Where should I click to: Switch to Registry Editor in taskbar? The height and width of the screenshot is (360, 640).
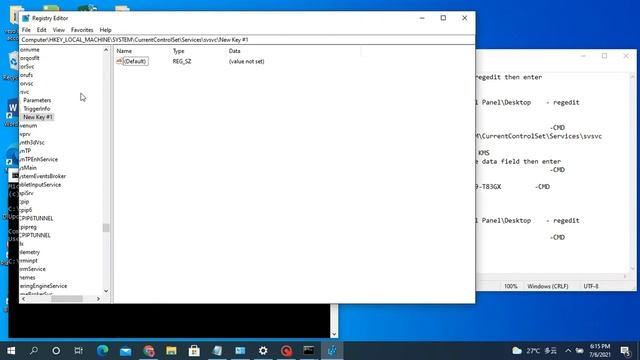(332, 350)
